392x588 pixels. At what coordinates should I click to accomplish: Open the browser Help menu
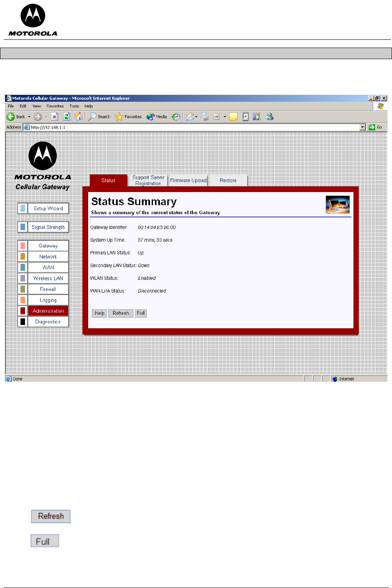(x=89, y=106)
